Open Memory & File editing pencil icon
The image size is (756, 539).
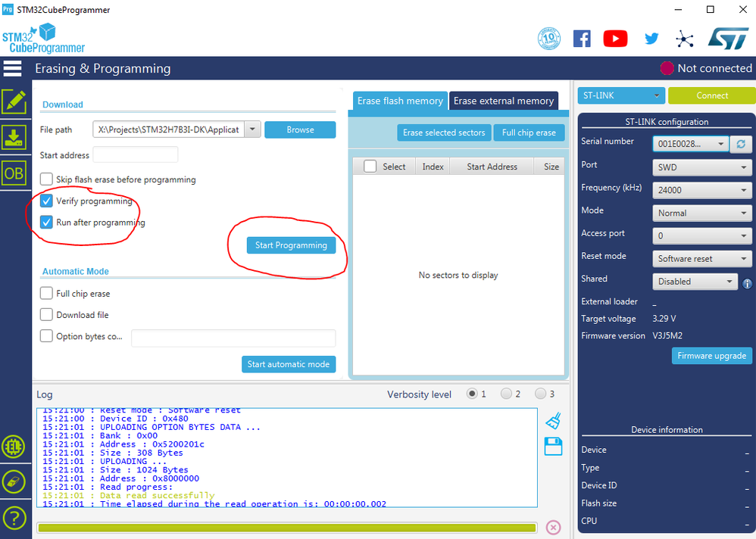tap(14, 101)
